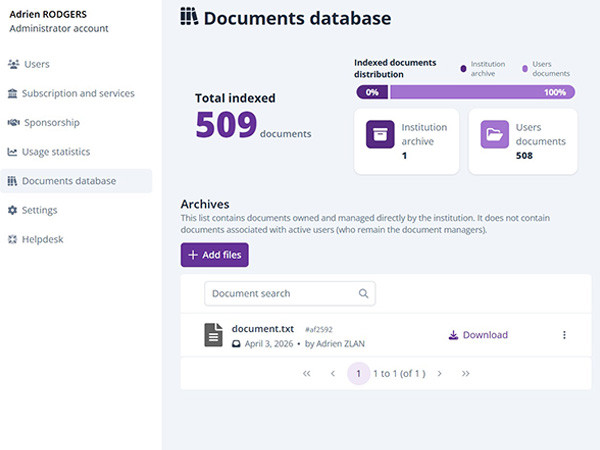Viewport: 600px width, 450px height.
Task: Go to the last page of results
Action: click(465, 373)
